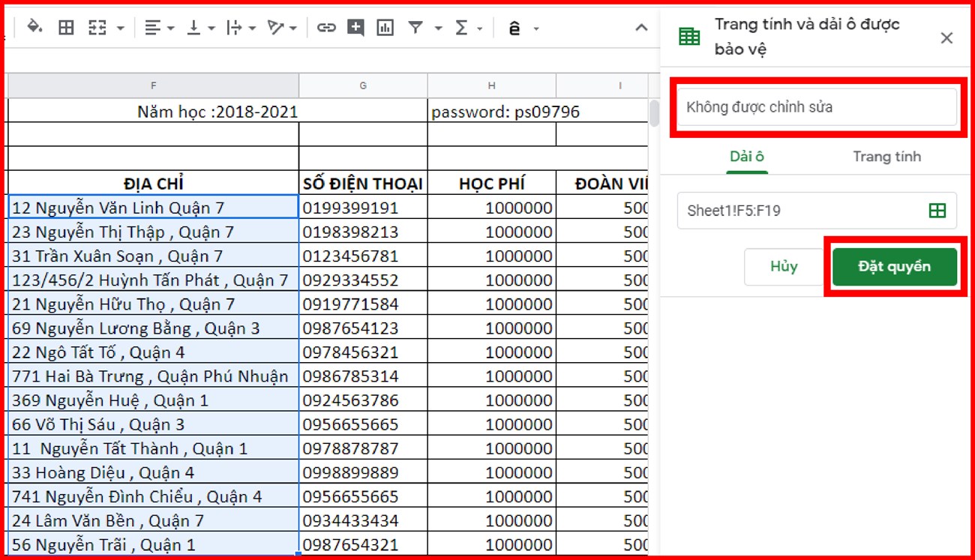
Task: Select cell '23 Nguyễn Thị Thập , Quận 7'
Action: 153,232
